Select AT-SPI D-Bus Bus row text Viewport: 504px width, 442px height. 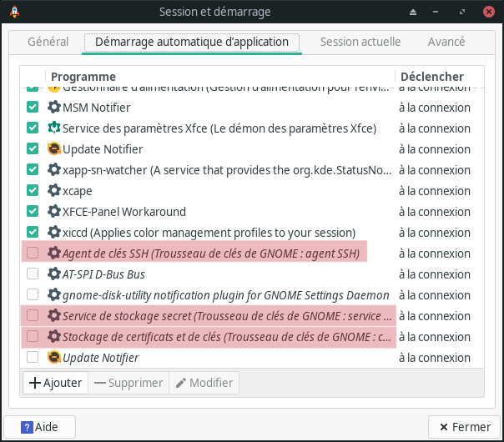click(103, 274)
